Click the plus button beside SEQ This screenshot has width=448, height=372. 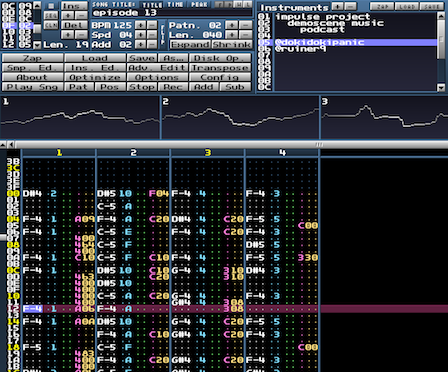pos(68,15)
